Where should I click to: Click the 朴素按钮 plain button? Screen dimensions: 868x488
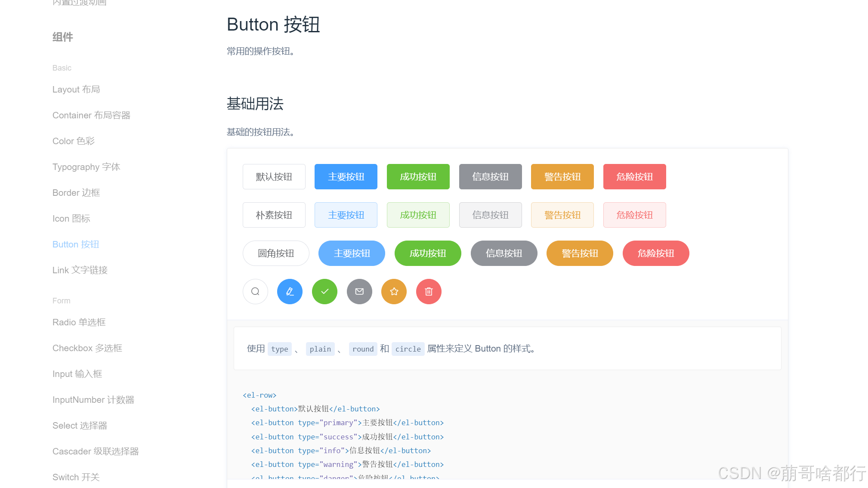(x=274, y=215)
